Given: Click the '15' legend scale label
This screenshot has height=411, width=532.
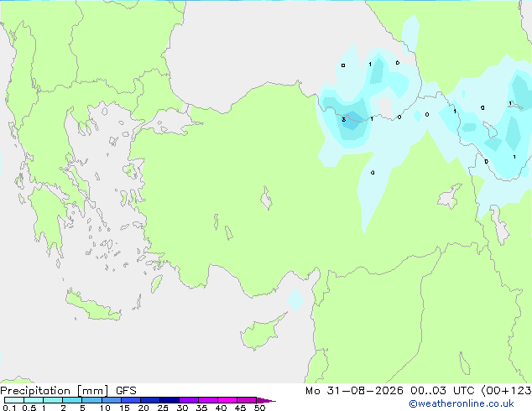Looking at the screenshot, I should tap(124, 408).
